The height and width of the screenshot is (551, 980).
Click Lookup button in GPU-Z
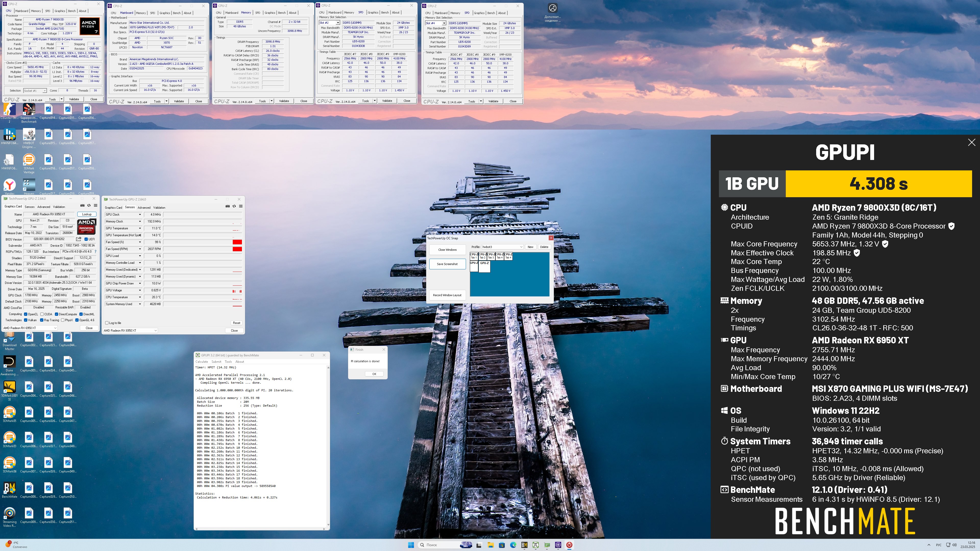tap(87, 214)
